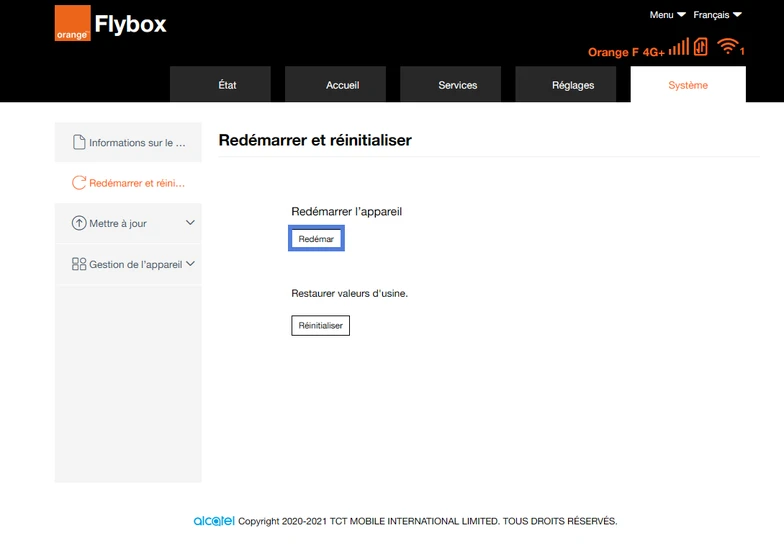Click the Flybox title text
The image size is (784, 546).
130,24
